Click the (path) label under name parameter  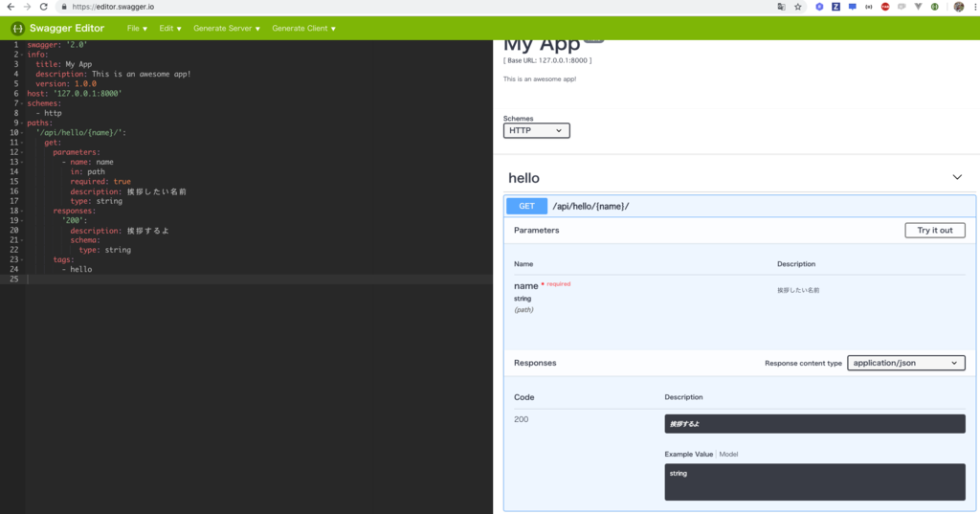[x=523, y=309]
